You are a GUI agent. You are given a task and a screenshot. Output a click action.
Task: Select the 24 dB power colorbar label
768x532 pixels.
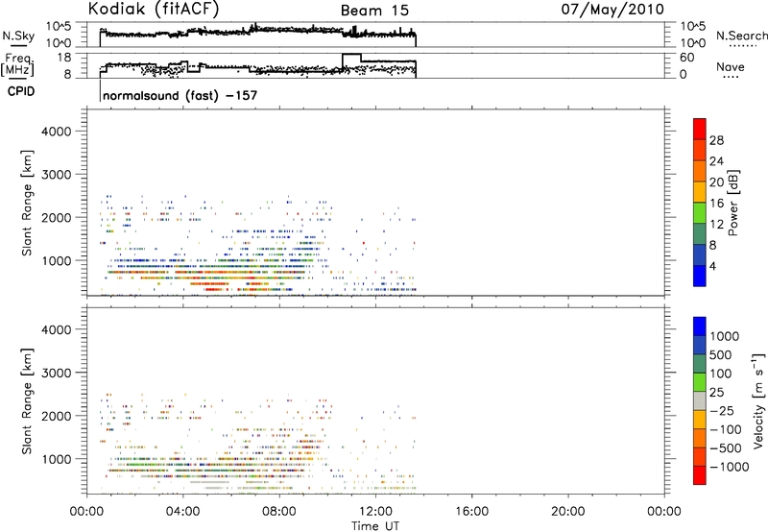coord(716,161)
